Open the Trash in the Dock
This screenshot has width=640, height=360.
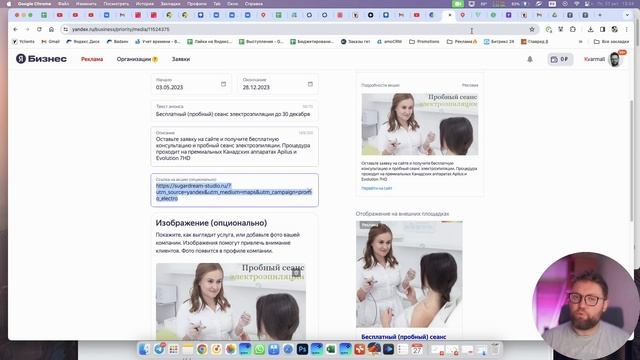[495, 349]
